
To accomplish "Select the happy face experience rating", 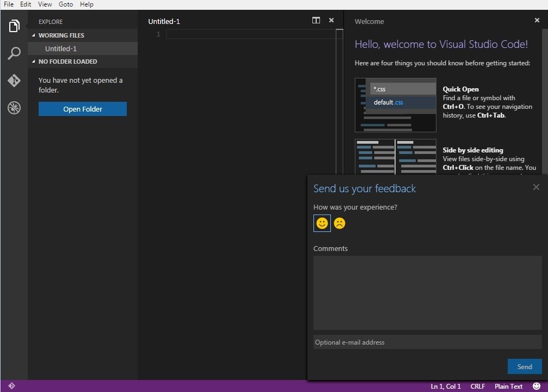I will pos(322,223).
